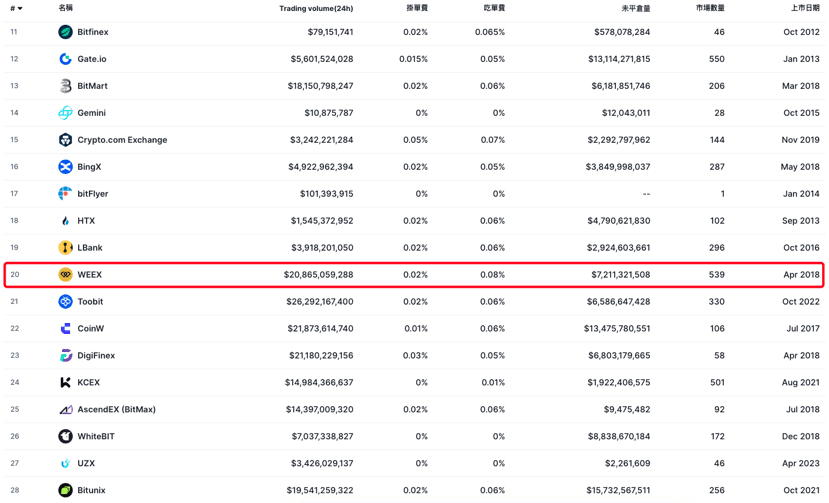Sort by 吃單費 column header
The height and width of the screenshot is (503, 829).
click(494, 8)
